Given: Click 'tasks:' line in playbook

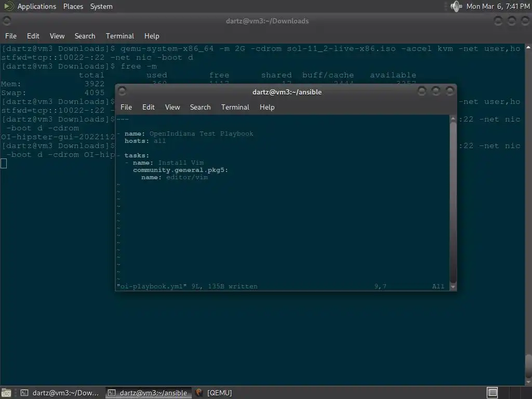Looking at the screenshot, I should [137, 155].
